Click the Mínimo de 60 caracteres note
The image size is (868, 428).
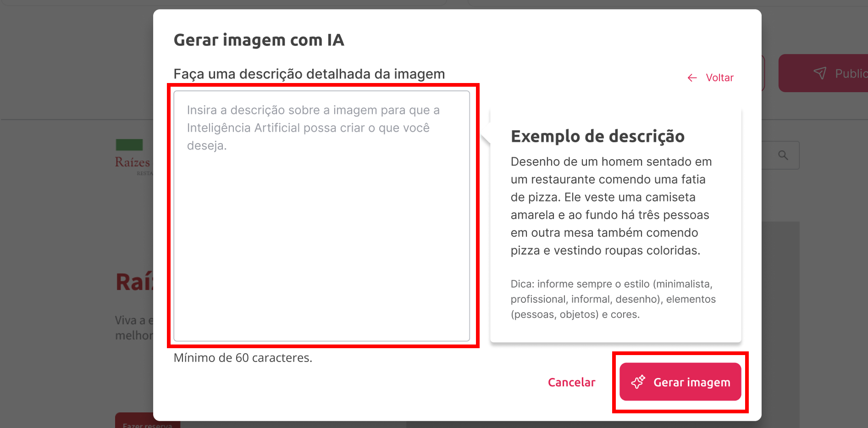tap(243, 358)
